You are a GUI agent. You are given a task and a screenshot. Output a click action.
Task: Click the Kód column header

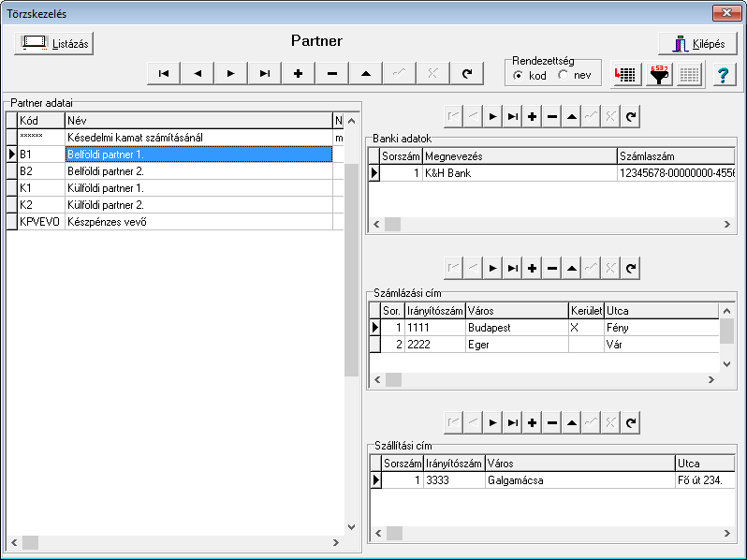pyautogui.click(x=41, y=121)
